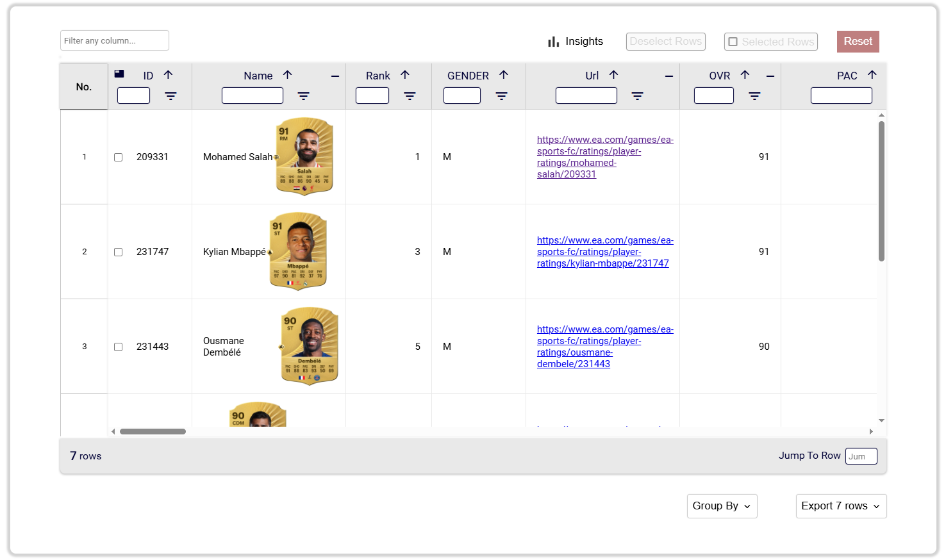Open the Export 7 rows dropdown

(x=842, y=506)
